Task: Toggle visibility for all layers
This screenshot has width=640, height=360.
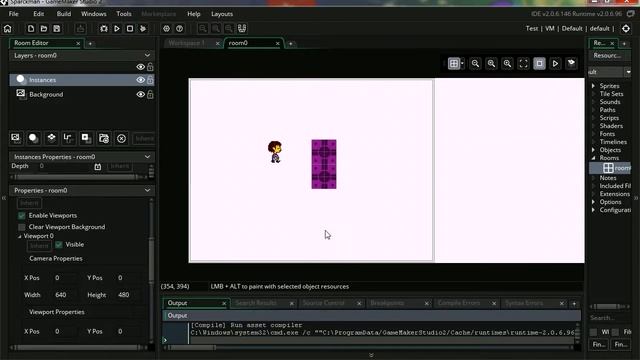Action: point(140,67)
